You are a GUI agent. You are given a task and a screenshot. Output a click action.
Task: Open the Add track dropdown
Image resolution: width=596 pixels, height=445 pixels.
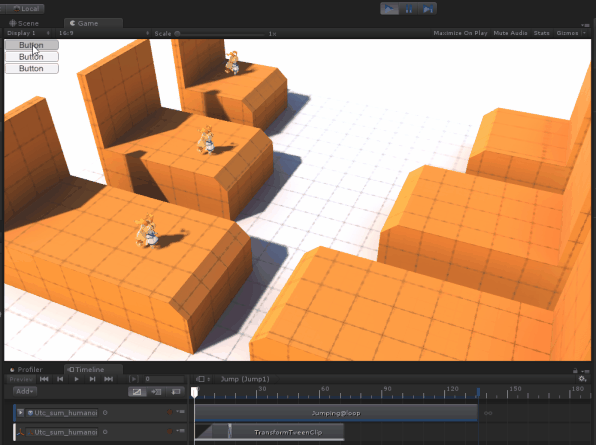(x=25, y=391)
